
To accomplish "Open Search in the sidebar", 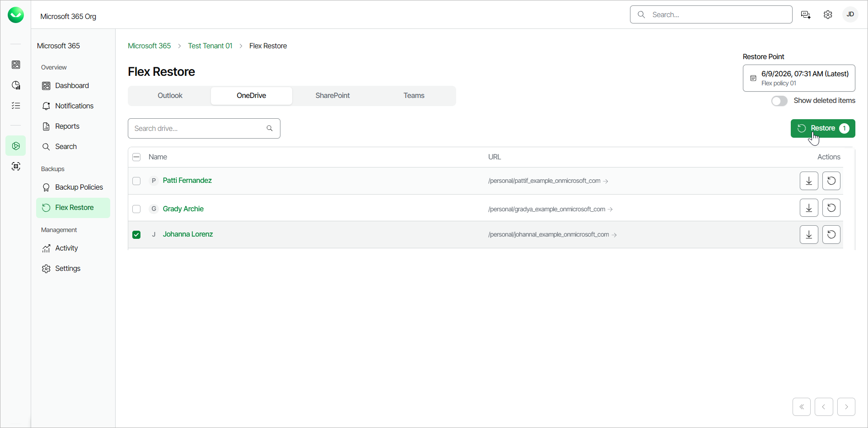I will point(73,147).
